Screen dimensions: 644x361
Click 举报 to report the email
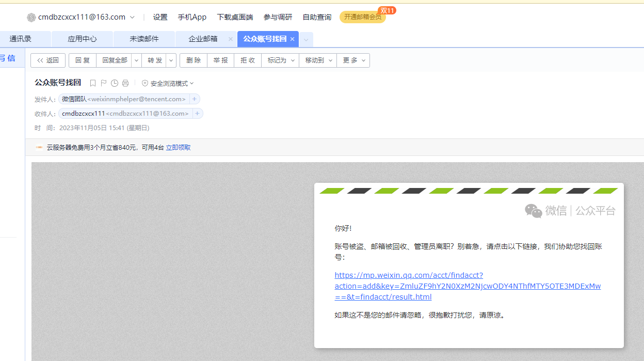click(221, 60)
